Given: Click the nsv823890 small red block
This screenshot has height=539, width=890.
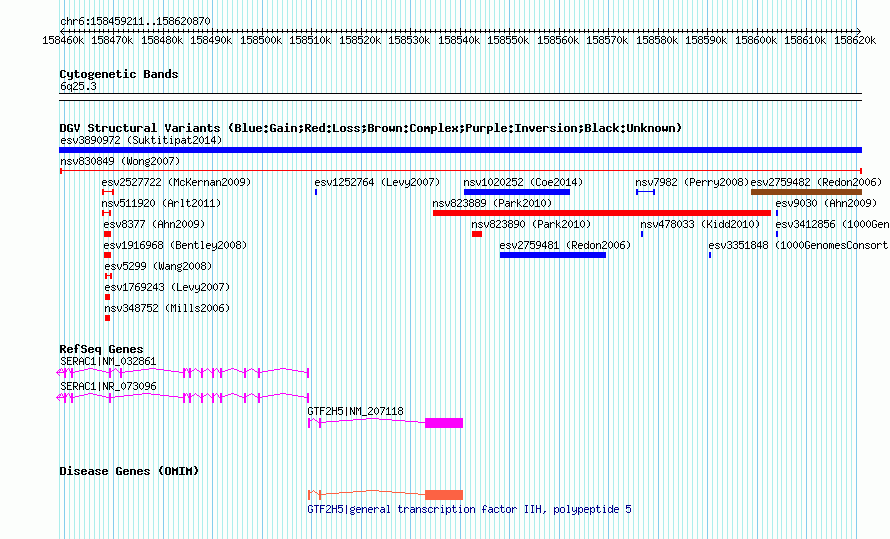Looking at the screenshot, I should pyautogui.click(x=477, y=234).
